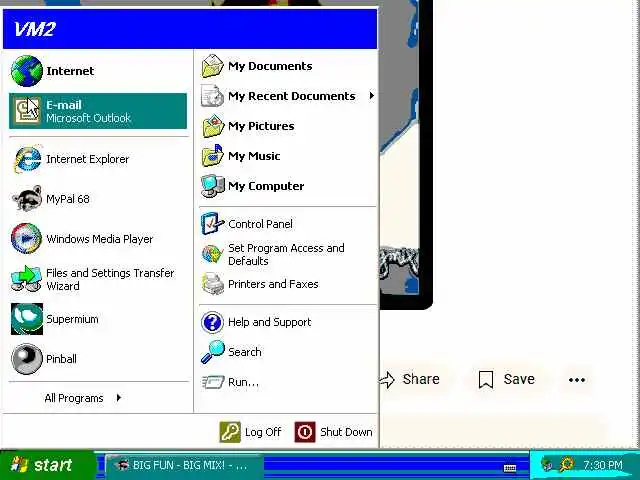Image resolution: width=640 pixels, height=480 pixels.
Task: Open My Music folder icon
Action: click(x=213, y=156)
